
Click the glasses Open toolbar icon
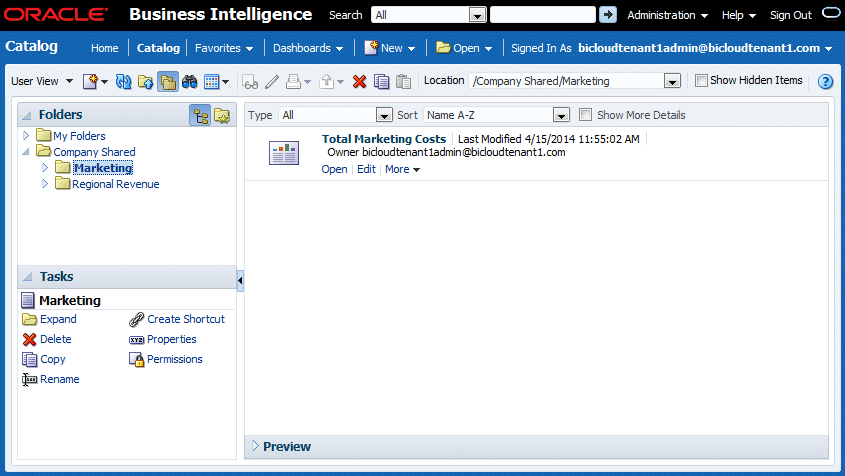pos(250,82)
